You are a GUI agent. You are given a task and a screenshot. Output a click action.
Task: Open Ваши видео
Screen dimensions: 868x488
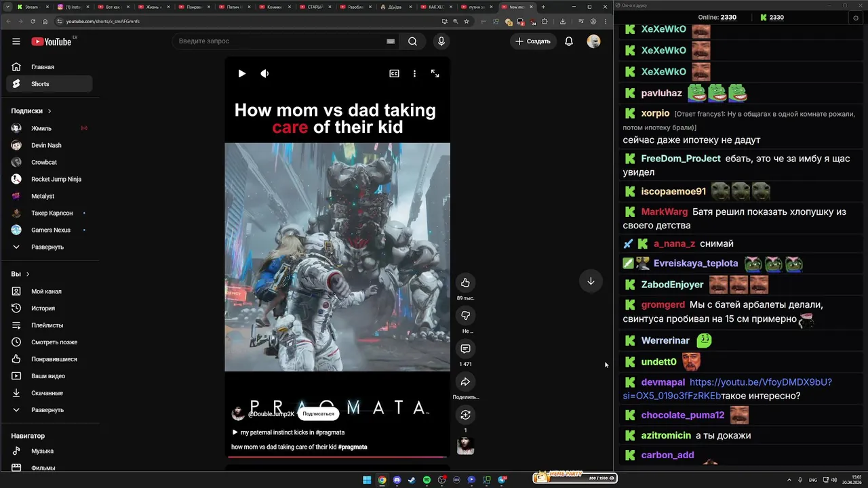pyautogui.click(x=49, y=376)
